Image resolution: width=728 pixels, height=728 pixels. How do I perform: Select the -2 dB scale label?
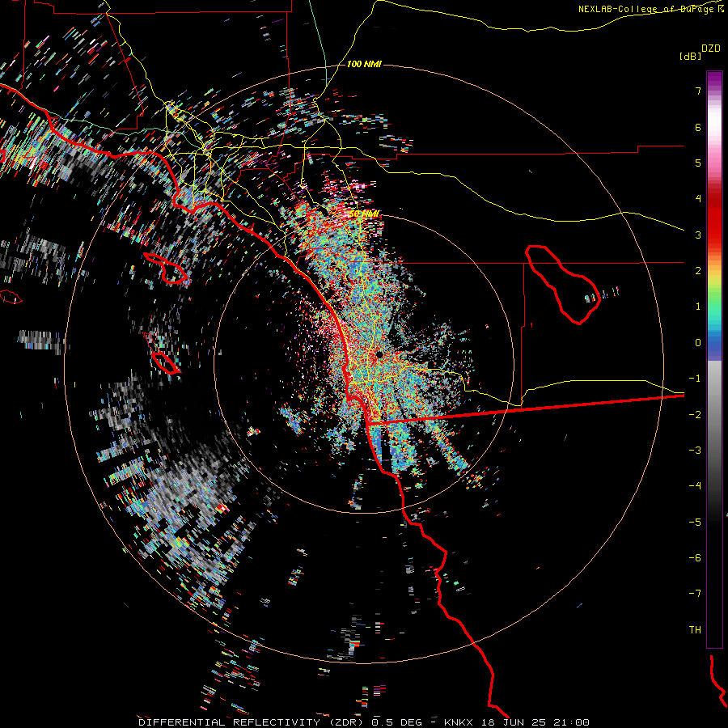(695, 415)
